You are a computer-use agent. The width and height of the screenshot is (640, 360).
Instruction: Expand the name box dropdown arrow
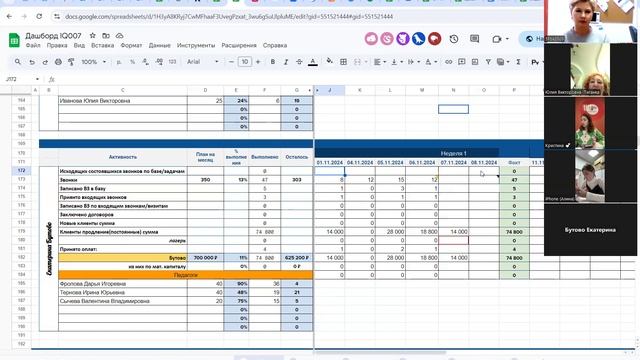(37, 79)
